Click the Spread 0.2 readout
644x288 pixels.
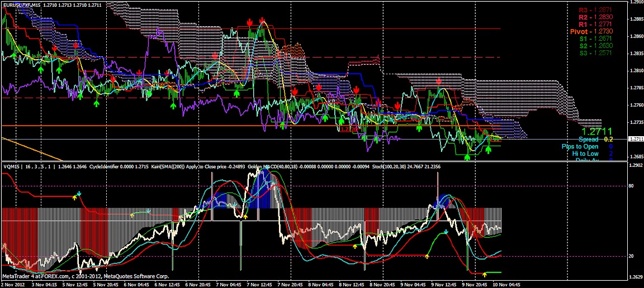pos(596,139)
